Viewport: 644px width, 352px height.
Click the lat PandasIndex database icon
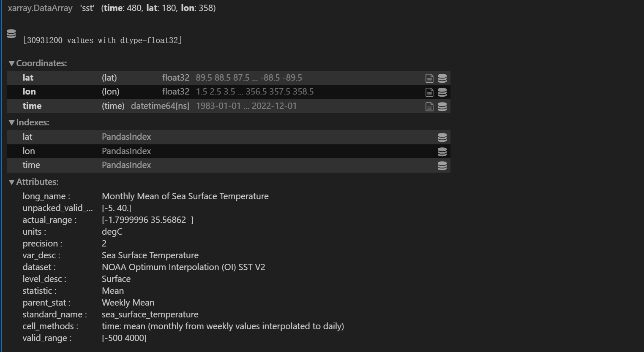[x=442, y=137]
